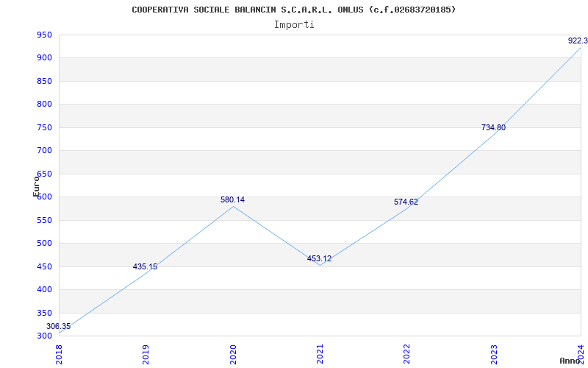
Task: Click the 300 y-axis value
Action: [44, 336]
